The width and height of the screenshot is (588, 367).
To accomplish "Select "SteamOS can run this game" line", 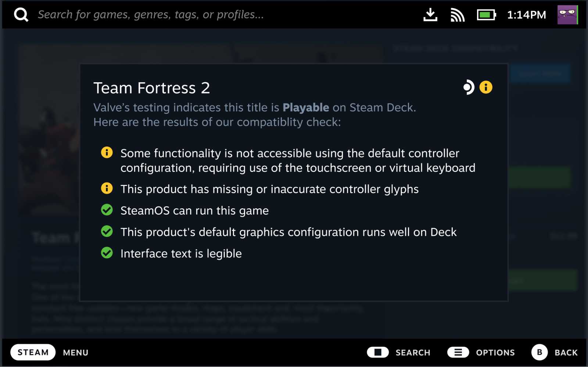I will point(194,211).
